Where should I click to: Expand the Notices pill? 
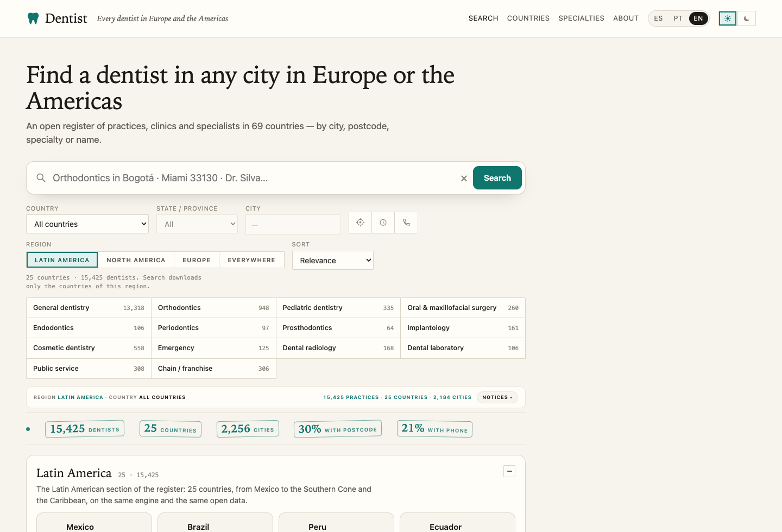(497, 397)
